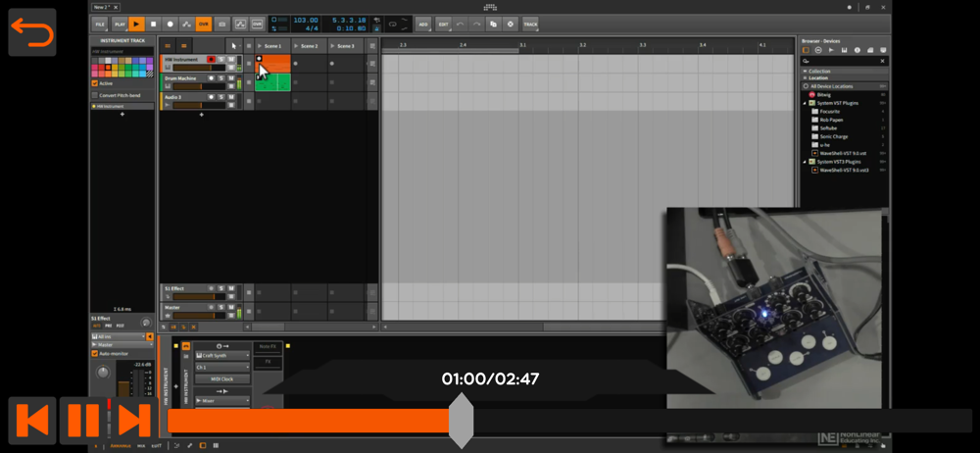Open the Master output dropdown in inspector
Image resolution: width=980 pixels, height=453 pixels.
[x=122, y=345]
